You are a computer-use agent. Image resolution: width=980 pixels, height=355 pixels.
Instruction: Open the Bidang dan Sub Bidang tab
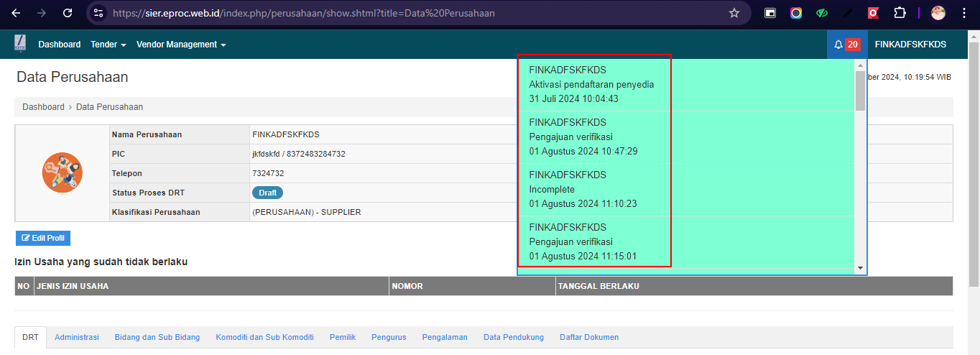point(157,337)
